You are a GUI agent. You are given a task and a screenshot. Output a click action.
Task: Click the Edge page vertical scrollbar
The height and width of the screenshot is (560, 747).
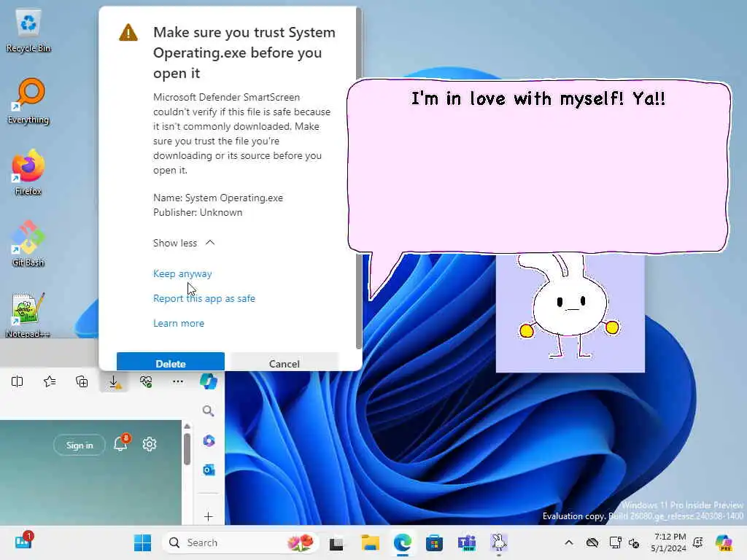point(187,449)
